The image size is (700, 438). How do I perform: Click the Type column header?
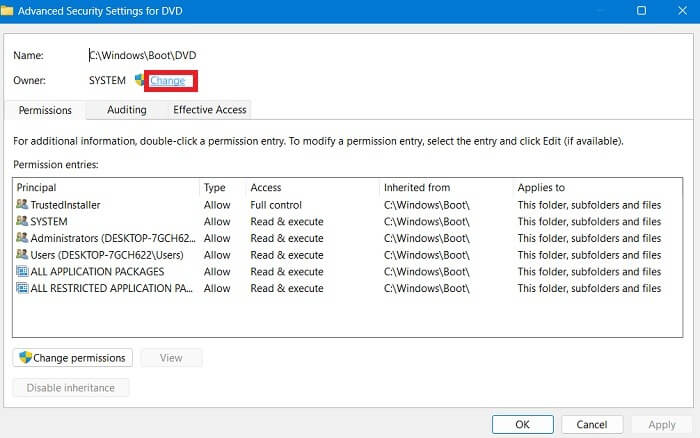(x=222, y=188)
